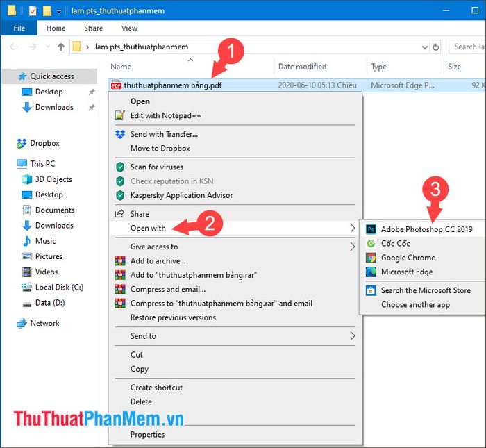Click Choose another app

pos(415,305)
